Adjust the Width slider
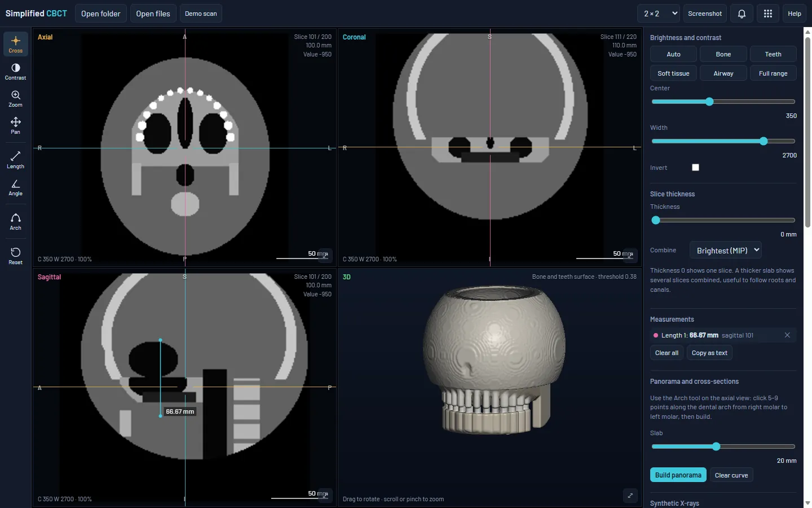This screenshot has height=508, width=812. pyautogui.click(x=723, y=141)
